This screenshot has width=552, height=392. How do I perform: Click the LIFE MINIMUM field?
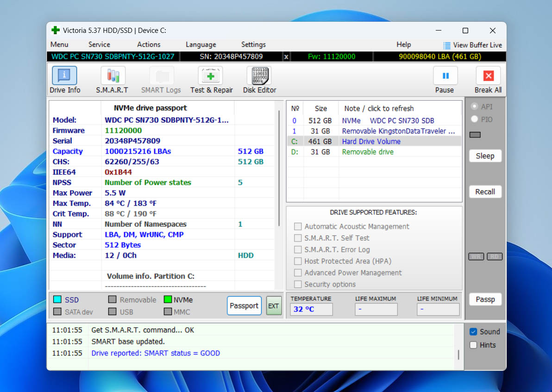point(438,309)
